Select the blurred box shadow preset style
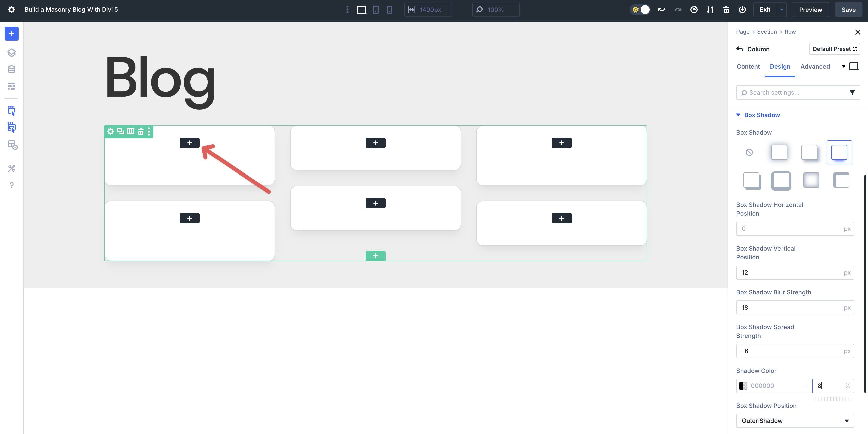This screenshot has height=434, width=868. coord(811,181)
